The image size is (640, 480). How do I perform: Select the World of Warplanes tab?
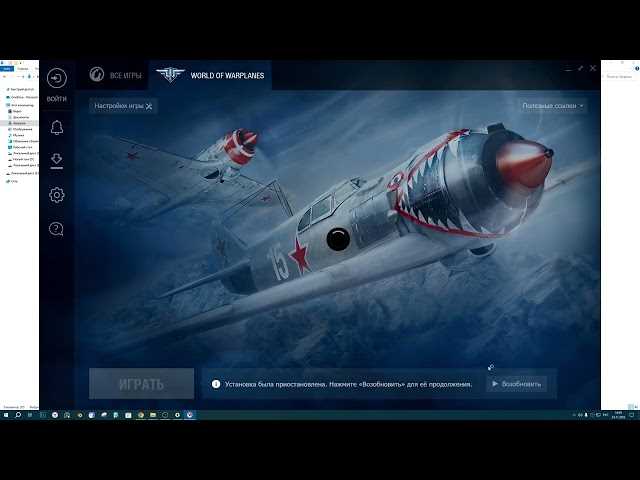210,75
